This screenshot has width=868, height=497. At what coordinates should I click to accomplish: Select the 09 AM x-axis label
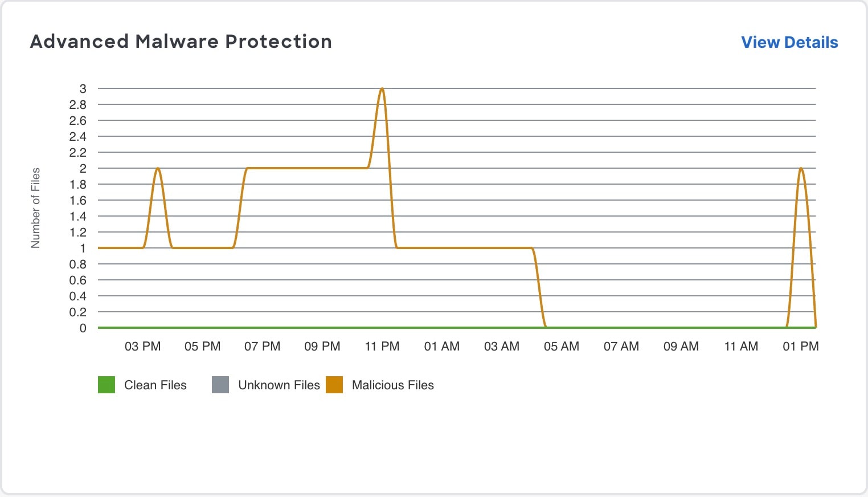tap(681, 347)
